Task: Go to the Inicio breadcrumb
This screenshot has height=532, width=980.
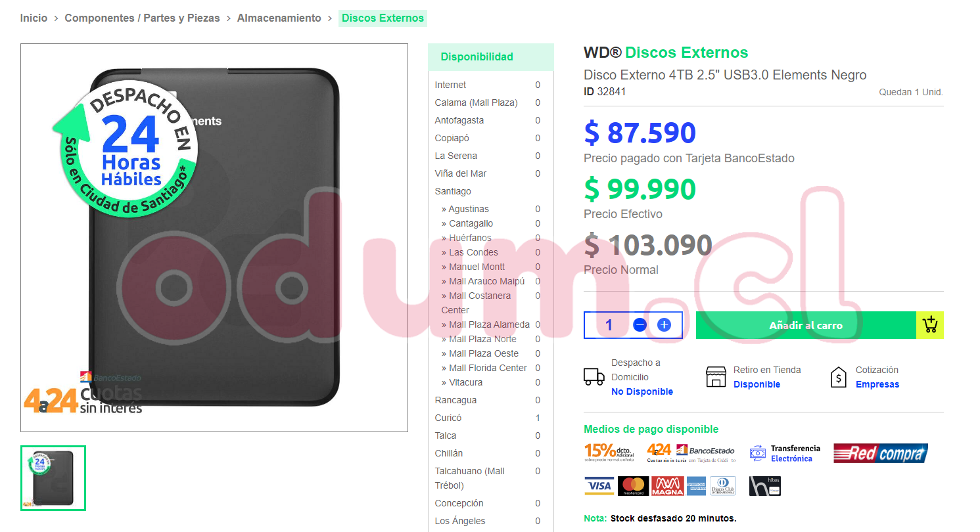Action: [x=34, y=18]
